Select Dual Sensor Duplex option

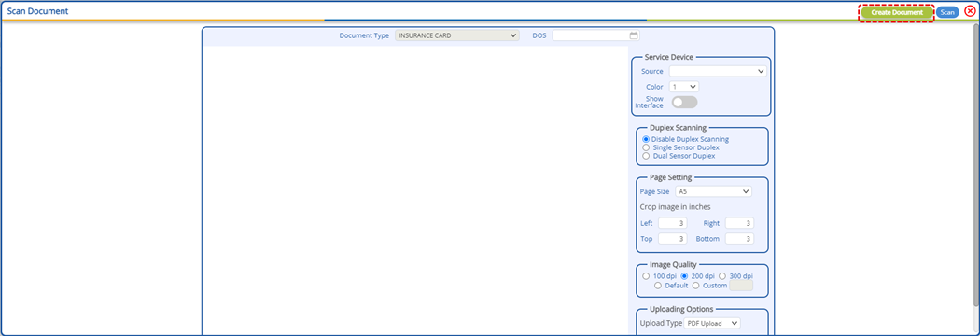coord(646,156)
